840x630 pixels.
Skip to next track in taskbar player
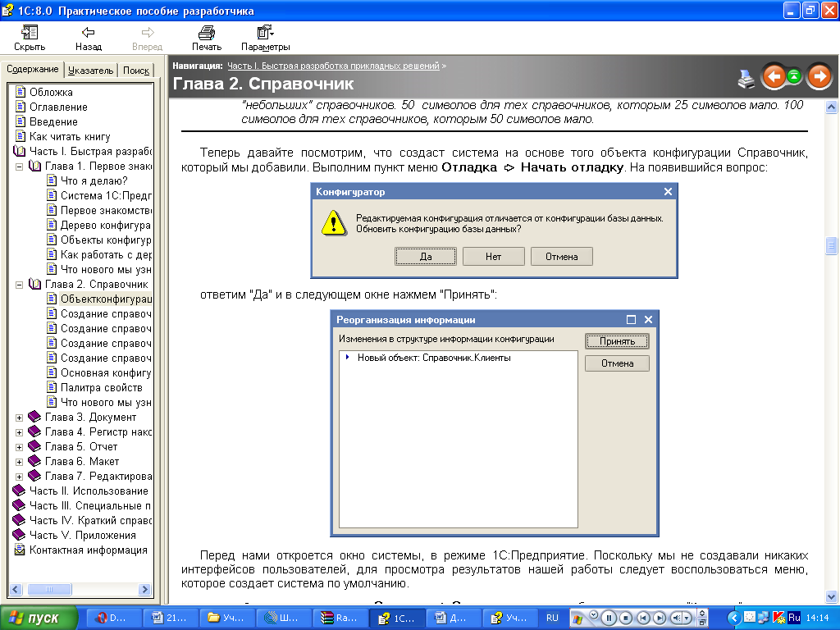click(x=660, y=619)
